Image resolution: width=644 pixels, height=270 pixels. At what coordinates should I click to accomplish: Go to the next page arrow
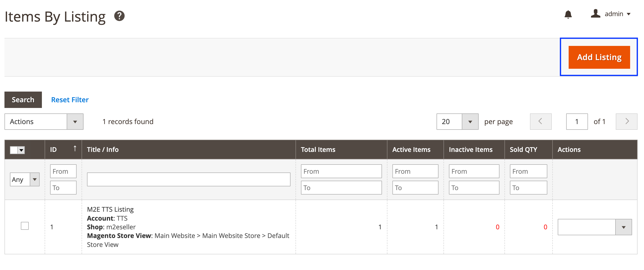coord(626,121)
